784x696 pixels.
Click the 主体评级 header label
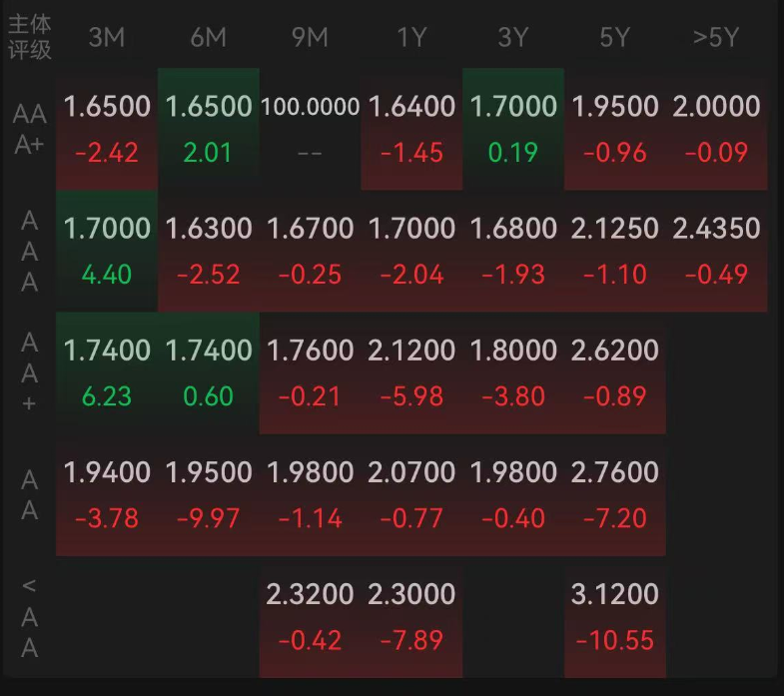click(29, 36)
